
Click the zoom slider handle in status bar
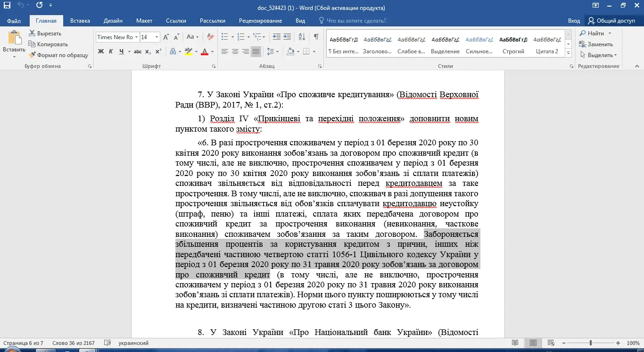click(592, 343)
